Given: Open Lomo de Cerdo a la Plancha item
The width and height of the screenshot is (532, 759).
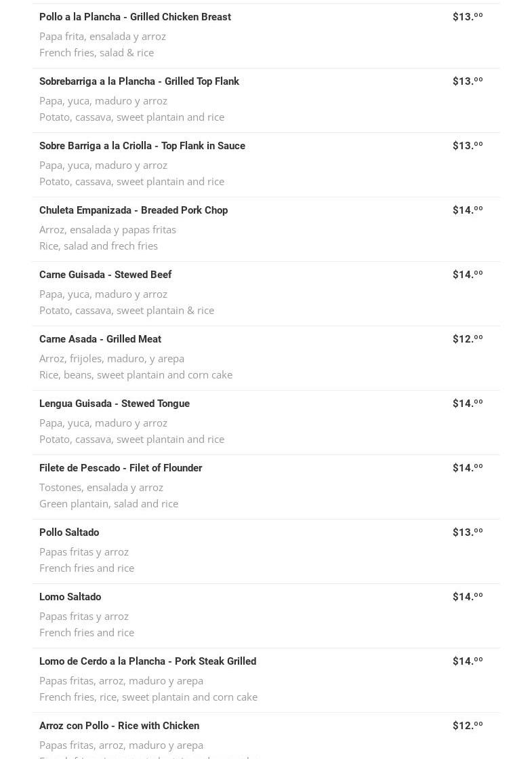Looking at the screenshot, I should tap(148, 661).
